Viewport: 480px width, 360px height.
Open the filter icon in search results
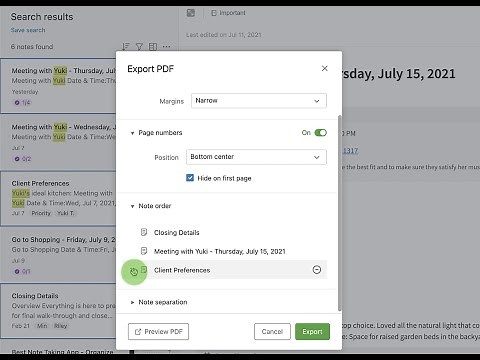[139, 47]
